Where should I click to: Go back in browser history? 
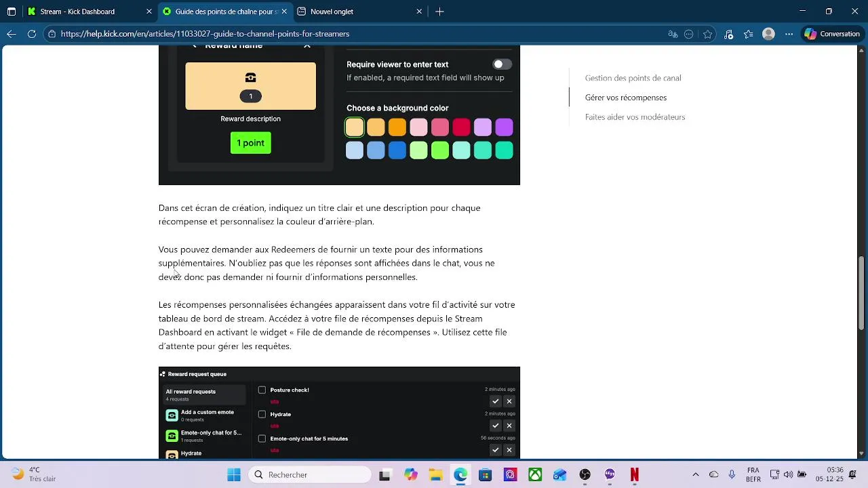click(x=12, y=34)
